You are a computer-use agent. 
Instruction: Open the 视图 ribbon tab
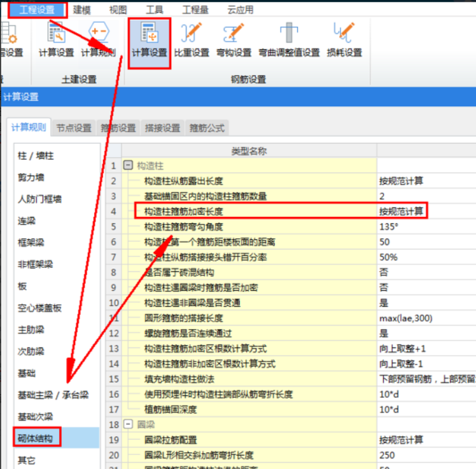tap(118, 10)
